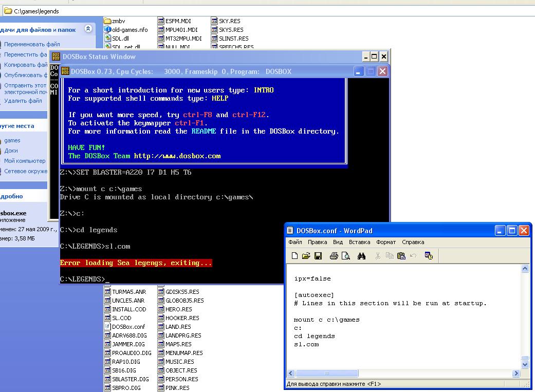Screen dimensions: 535x392
Task: Open Мой компьютер from other places
Action: pos(25,161)
